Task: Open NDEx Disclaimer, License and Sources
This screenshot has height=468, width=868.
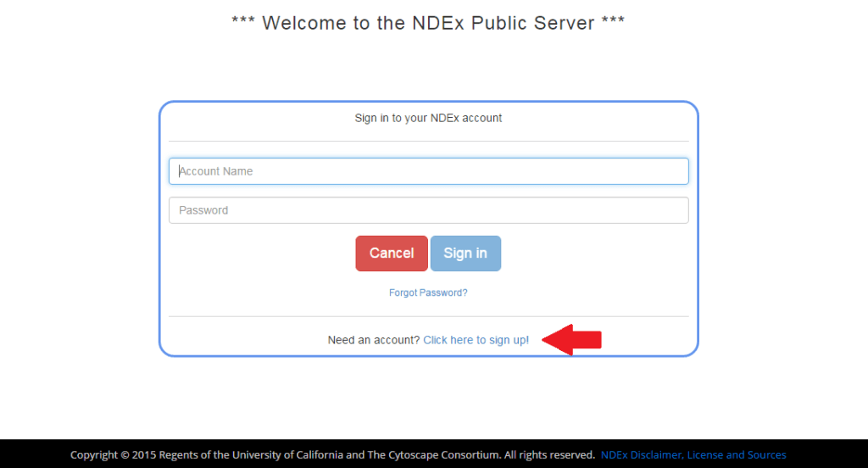Action: click(x=693, y=454)
